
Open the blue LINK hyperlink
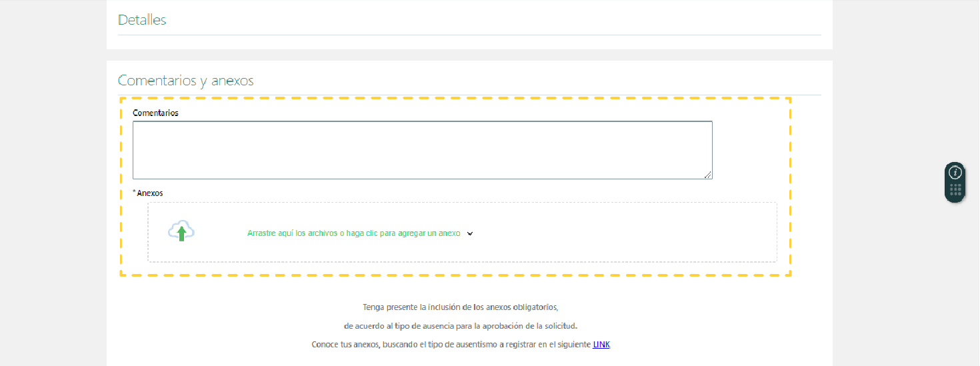(601, 345)
